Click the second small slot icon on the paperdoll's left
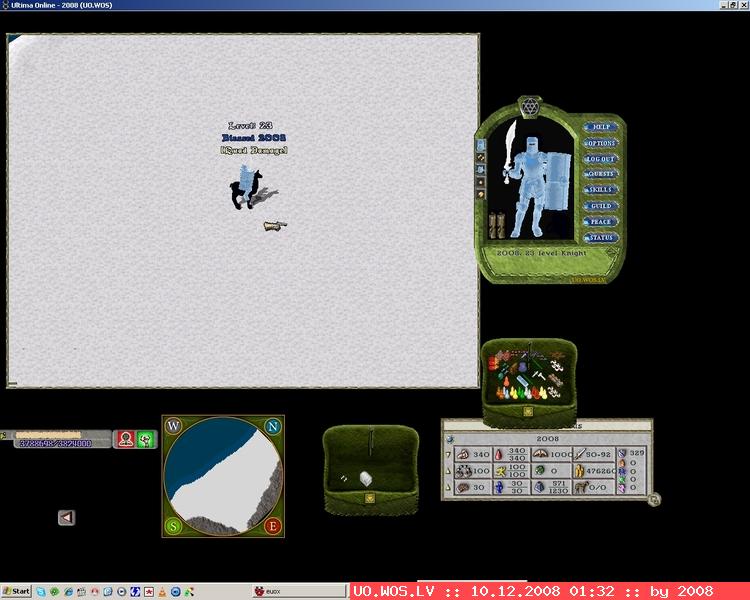The image size is (750, 600). point(481,157)
